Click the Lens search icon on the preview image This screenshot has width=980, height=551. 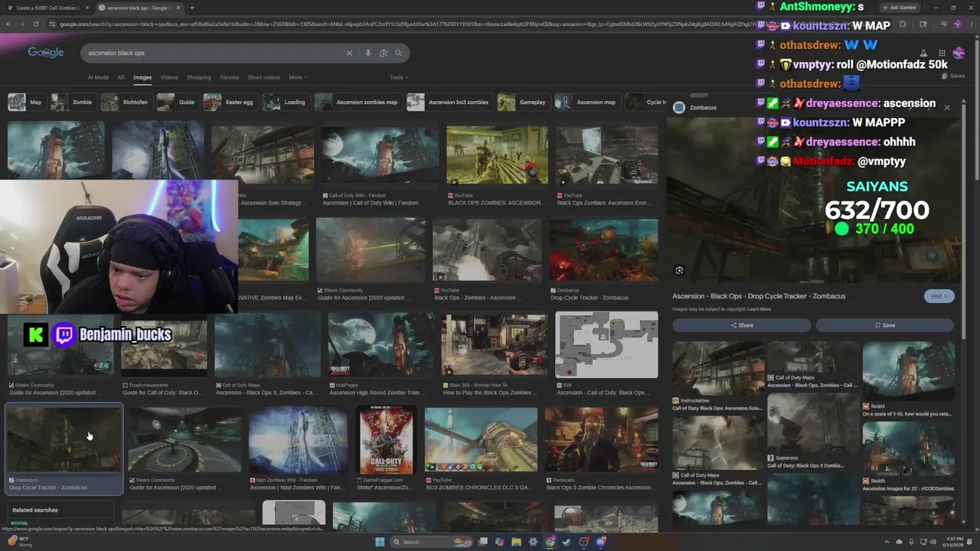tap(679, 270)
